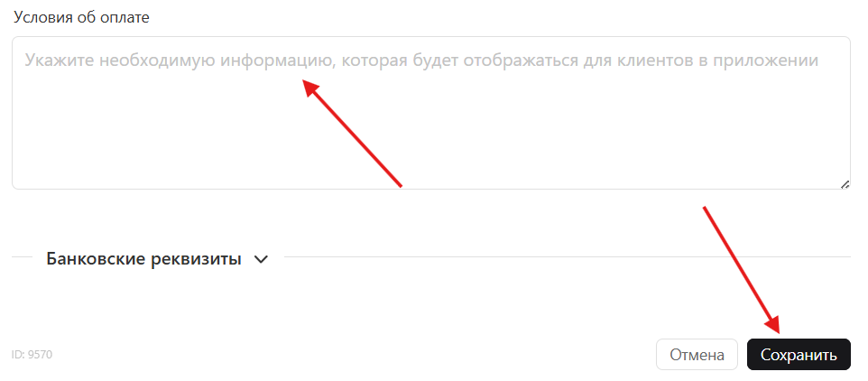Click divider line left of Банковские реквизиты
The image size is (868, 381).
pos(23,257)
